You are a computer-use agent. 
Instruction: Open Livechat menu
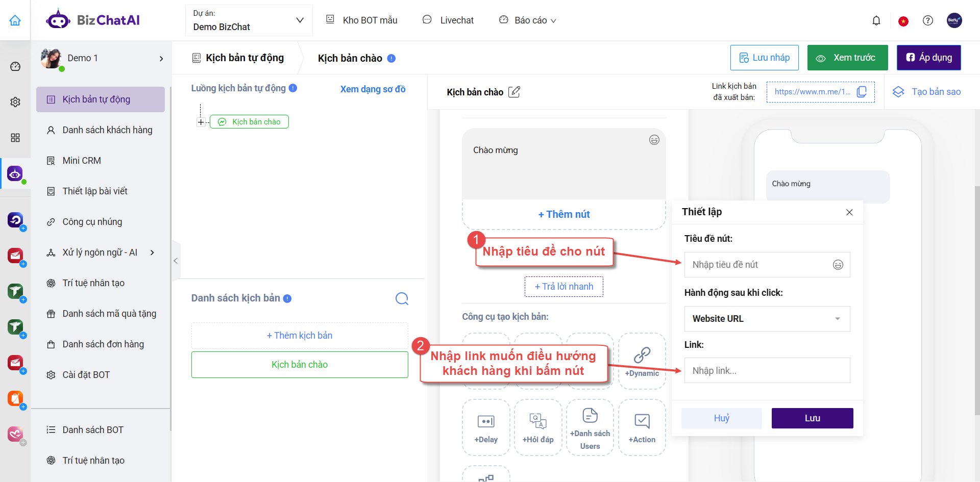click(x=448, y=20)
